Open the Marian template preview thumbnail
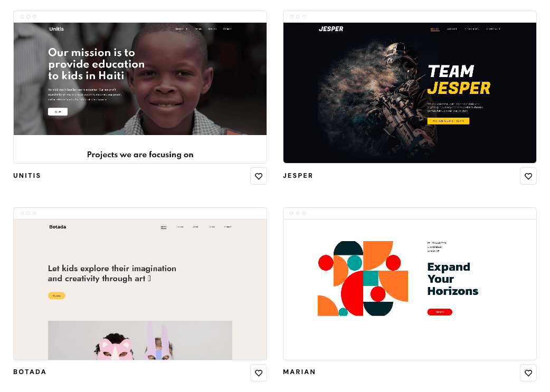 [x=410, y=284]
